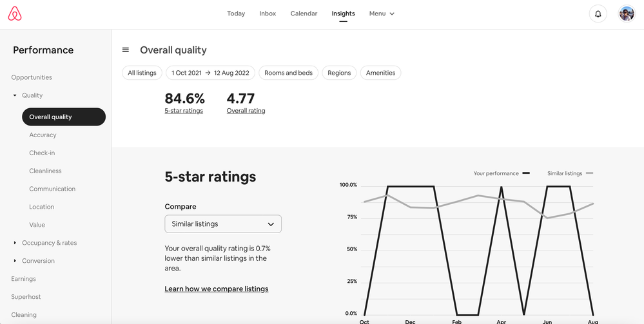Image resolution: width=644 pixels, height=324 pixels.
Task: Open the notifications bell icon
Action: coord(598,14)
